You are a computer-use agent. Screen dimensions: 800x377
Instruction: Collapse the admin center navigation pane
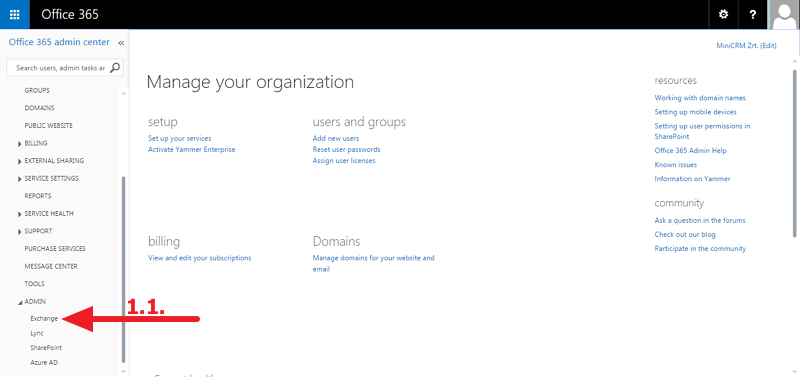[121, 43]
